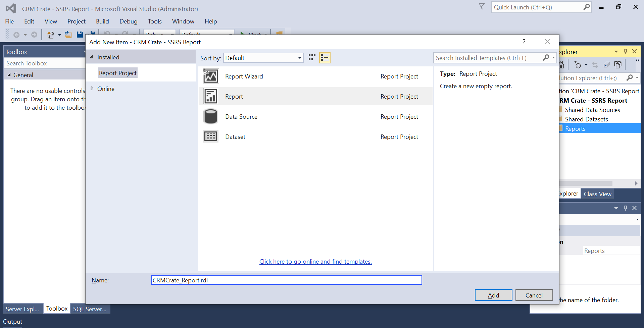Unpin the Solution Explorer panel
This screenshot has width=644, height=328.
(x=625, y=51)
